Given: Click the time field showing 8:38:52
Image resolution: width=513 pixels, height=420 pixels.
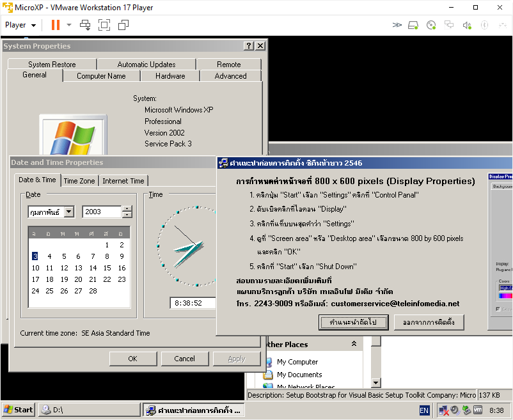Looking at the screenshot, I should (193, 303).
